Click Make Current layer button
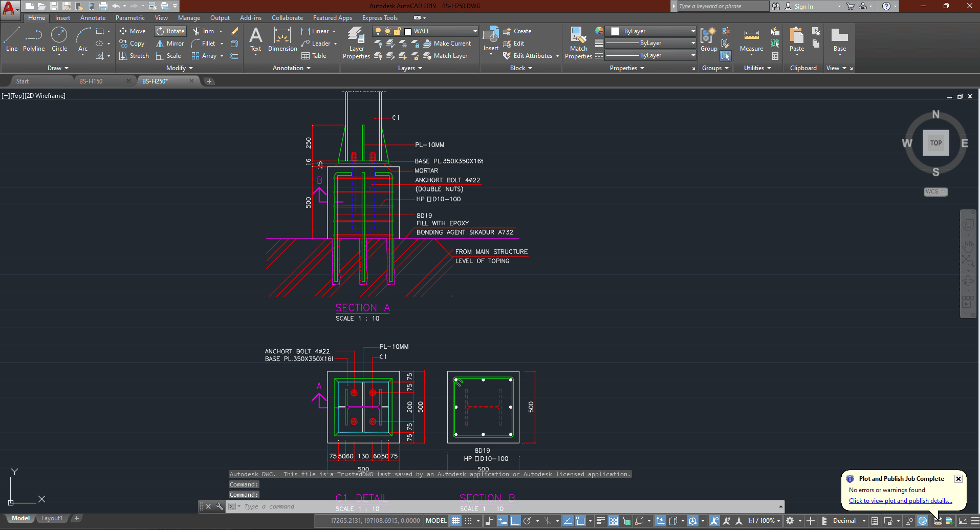The height and width of the screenshot is (530, 980). pos(447,44)
